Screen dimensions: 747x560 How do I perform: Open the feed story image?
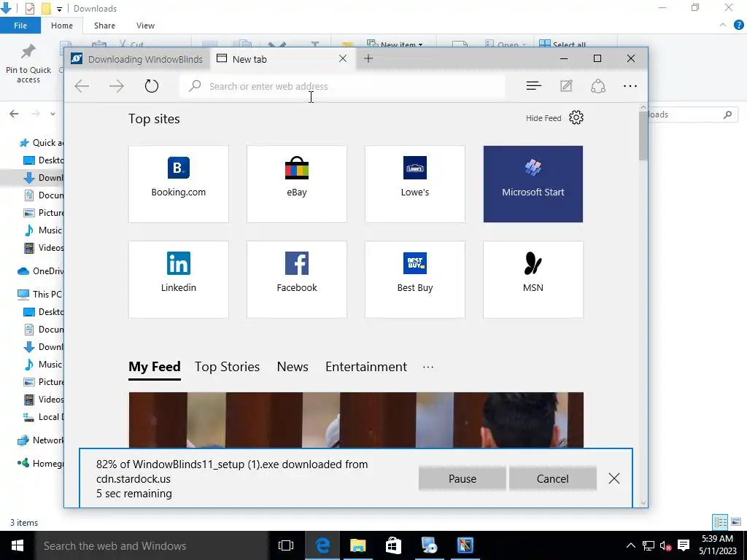pos(356,419)
